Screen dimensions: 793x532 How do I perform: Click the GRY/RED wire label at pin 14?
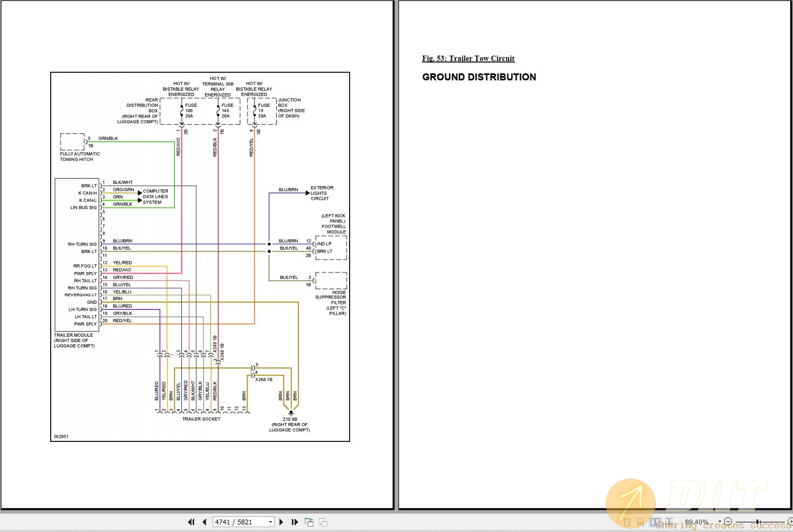pyautogui.click(x=123, y=277)
